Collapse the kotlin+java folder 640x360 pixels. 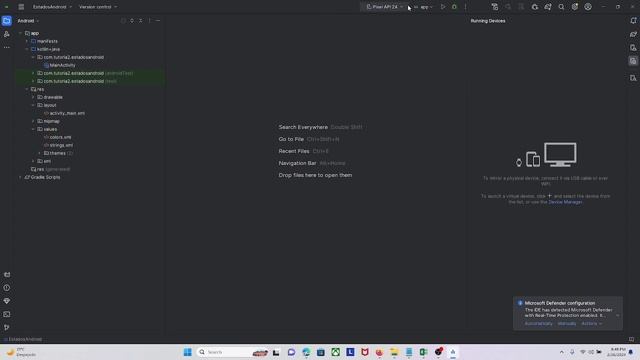click(27, 49)
